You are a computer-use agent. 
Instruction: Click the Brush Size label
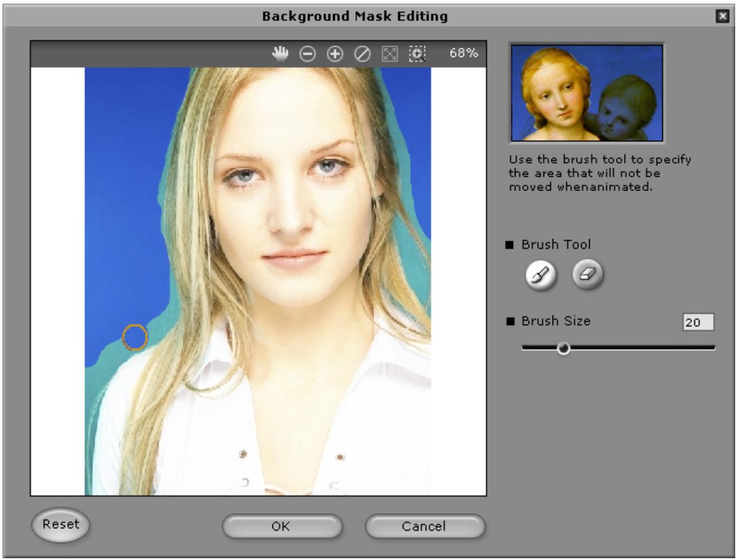tap(556, 321)
